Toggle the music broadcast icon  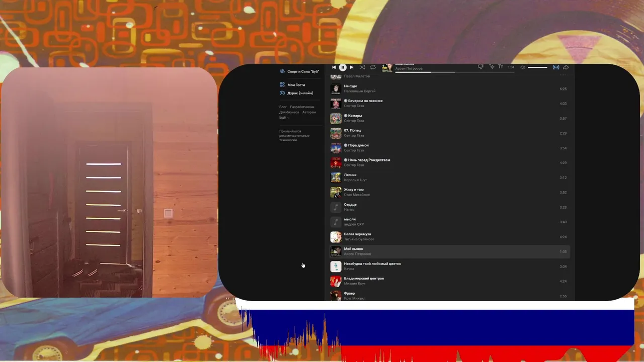tap(556, 67)
